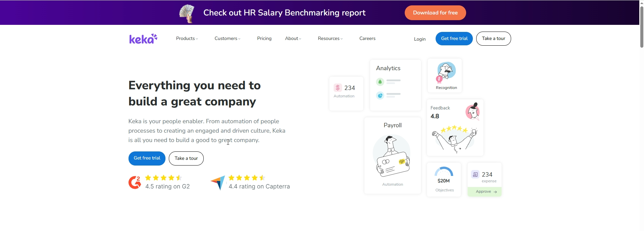
Task: Open the Resources dropdown menu
Action: [x=330, y=39]
